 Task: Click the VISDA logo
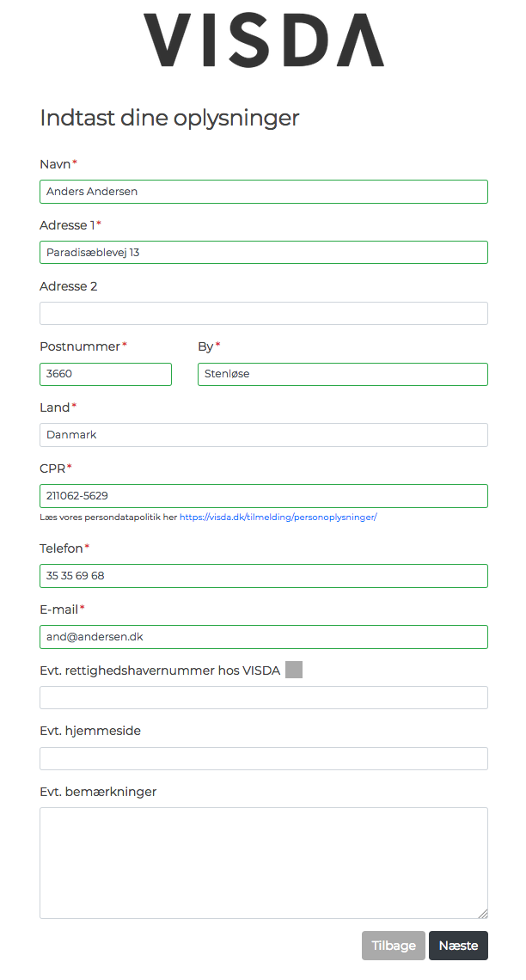tap(264, 40)
